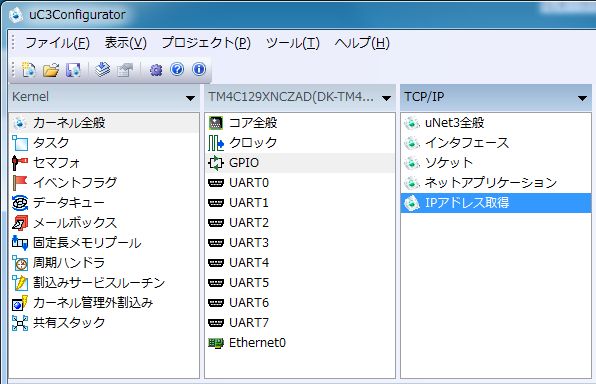Click the カーネル管理外割込み item icon
Screen dimensions: 596x384
tap(20, 303)
